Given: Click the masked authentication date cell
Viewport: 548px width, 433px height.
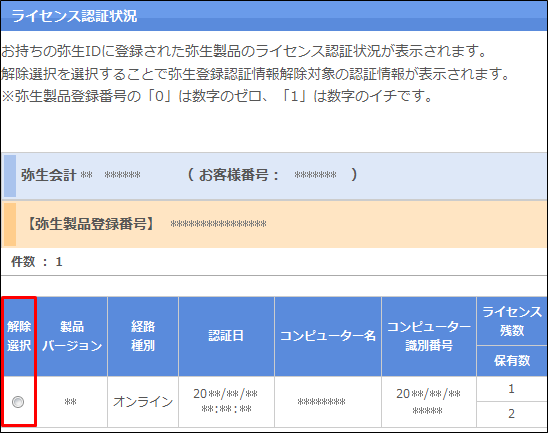Looking at the screenshot, I should 226,402.
